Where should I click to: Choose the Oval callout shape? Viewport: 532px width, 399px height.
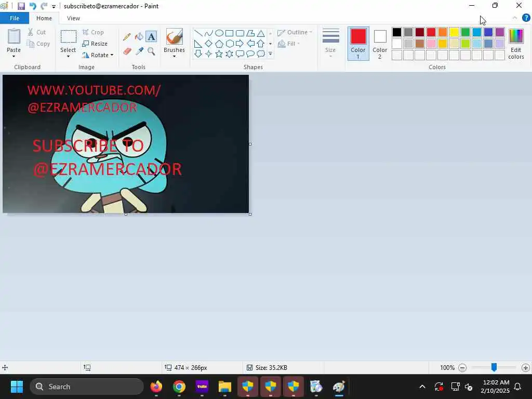point(250,54)
